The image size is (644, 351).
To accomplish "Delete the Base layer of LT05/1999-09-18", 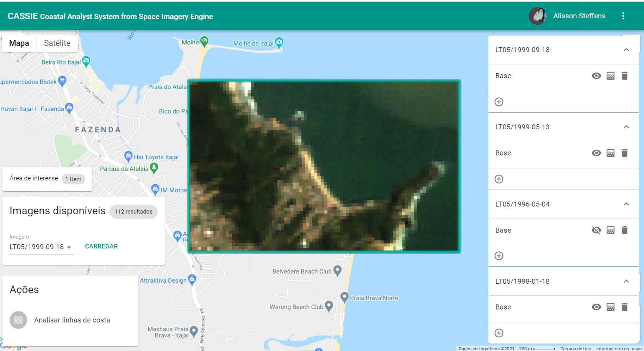I will 625,76.
